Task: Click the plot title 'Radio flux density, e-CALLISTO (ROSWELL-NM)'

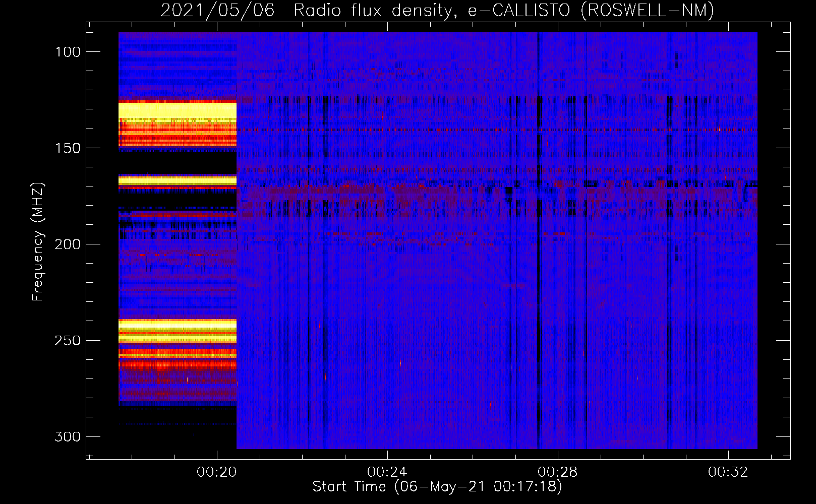Action: coord(504,10)
